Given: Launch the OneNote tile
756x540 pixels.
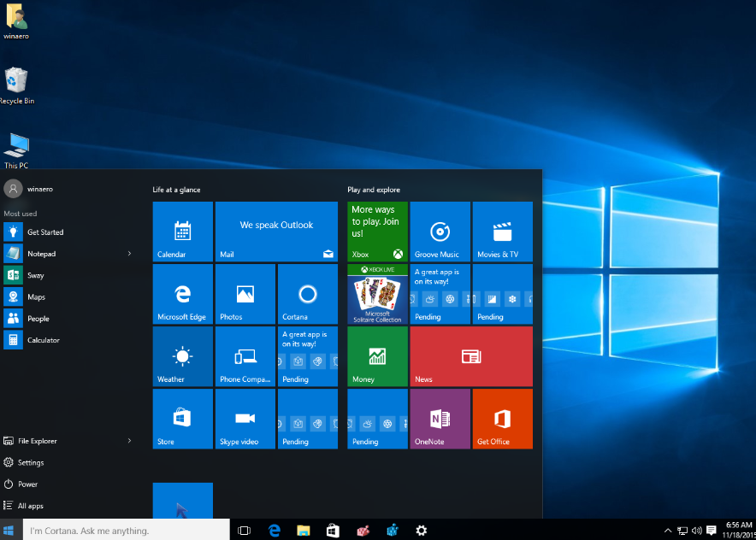Looking at the screenshot, I should pos(440,419).
